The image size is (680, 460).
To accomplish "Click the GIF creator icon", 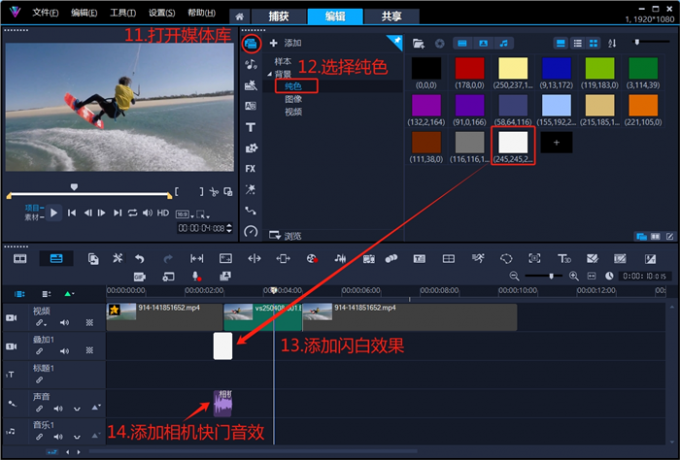I will 140,277.
